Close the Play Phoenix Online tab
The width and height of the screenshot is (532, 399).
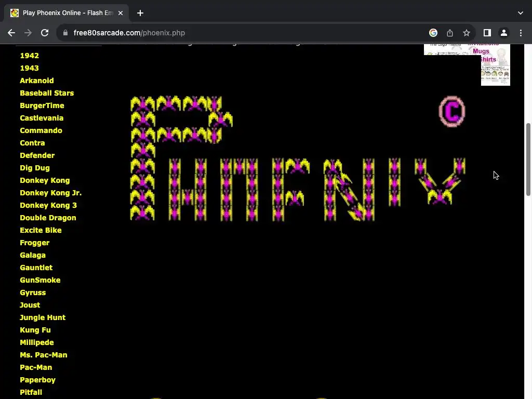(x=121, y=13)
